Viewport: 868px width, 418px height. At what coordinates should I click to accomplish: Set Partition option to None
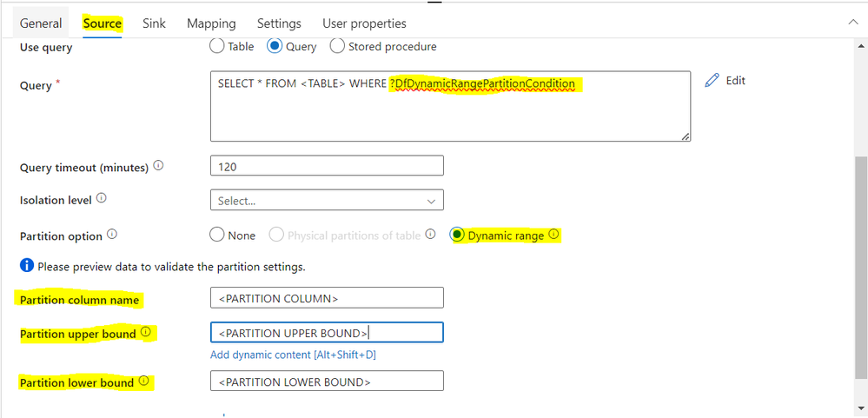click(x=217, y=235)
